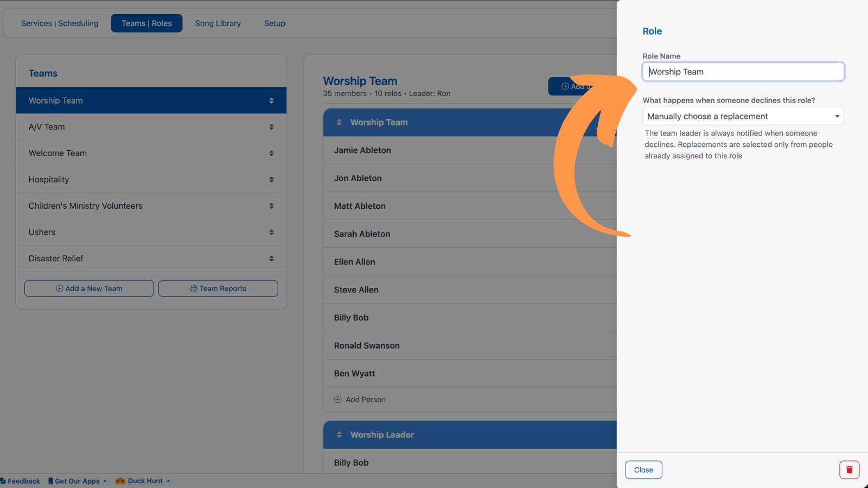Click the sort handle icon on Worship Team row

271,101
